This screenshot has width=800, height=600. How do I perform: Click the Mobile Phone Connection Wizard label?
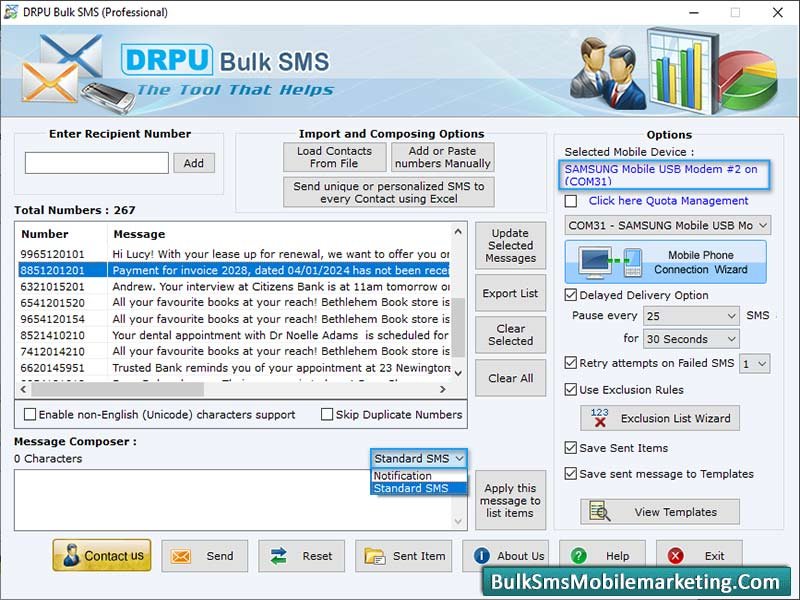point(701,262)
